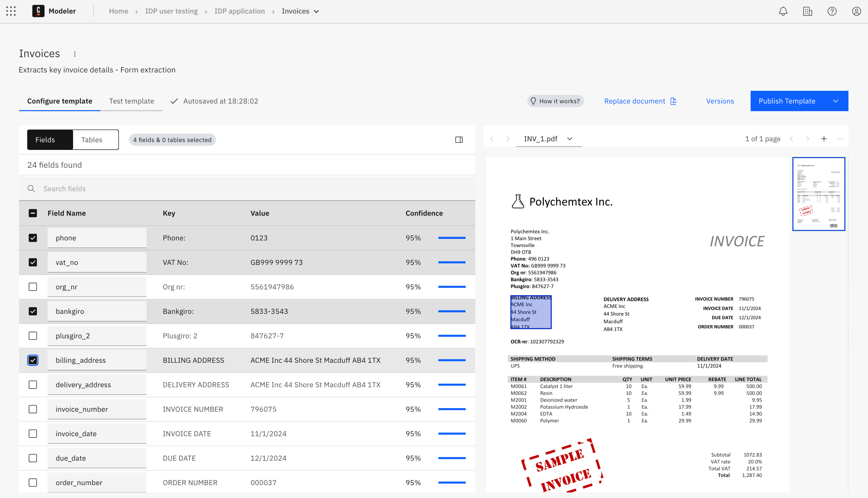Toggle the select-all header checkbox

click(x=33, y=213)
